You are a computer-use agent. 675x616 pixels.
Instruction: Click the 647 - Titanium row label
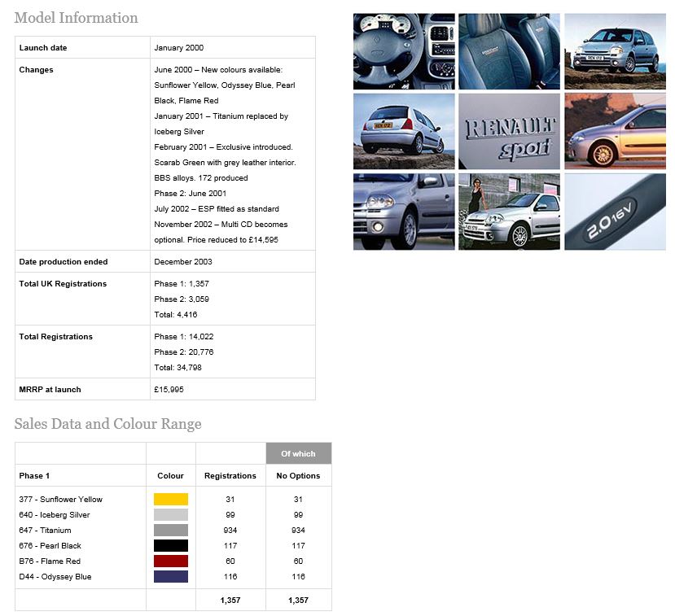click(46, 530)
